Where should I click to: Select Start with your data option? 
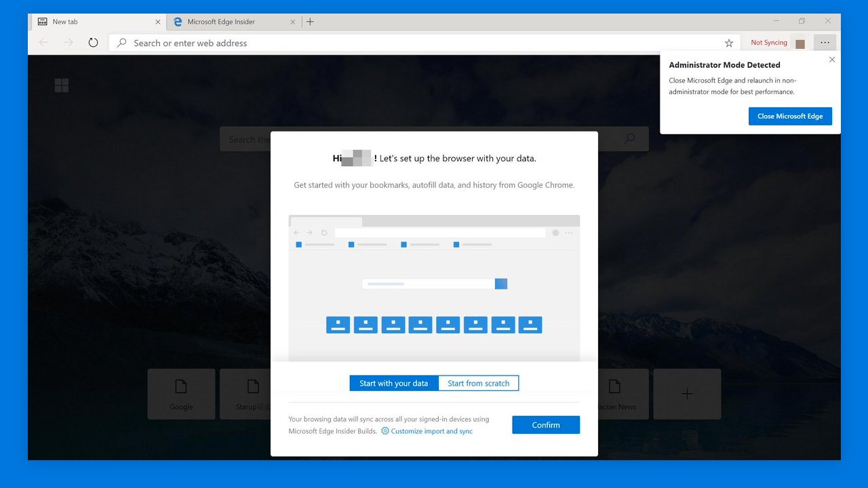(x=394, y=383)
